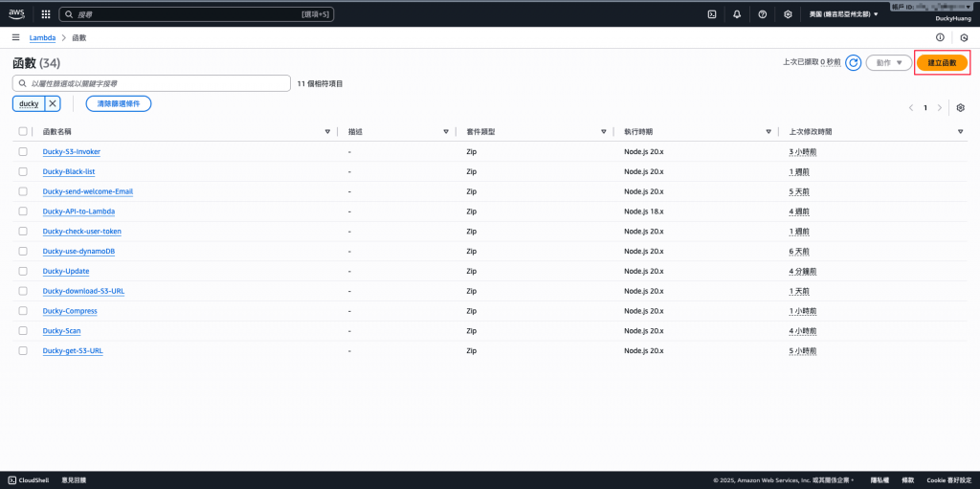Screen dimensions: 980x489
Task: Sort by 函數名稱 column arrow
Action: [x=327, y=132]
